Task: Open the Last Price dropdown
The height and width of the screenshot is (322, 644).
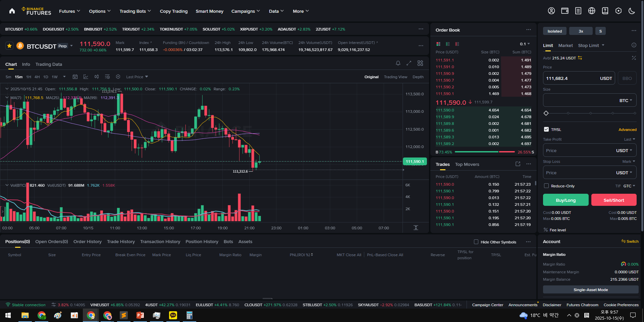Action: tap(137, 77)
